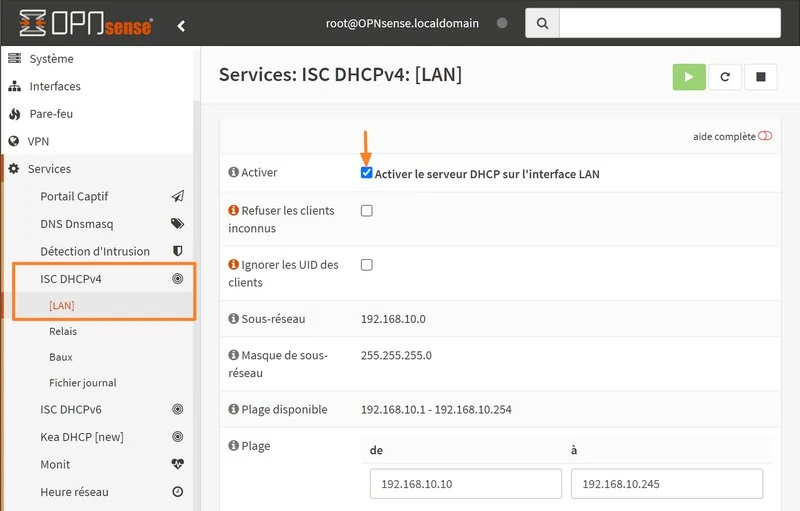The image size is (800, 511).
Task: Open the Interfaces menu
Action: point(55,86)
